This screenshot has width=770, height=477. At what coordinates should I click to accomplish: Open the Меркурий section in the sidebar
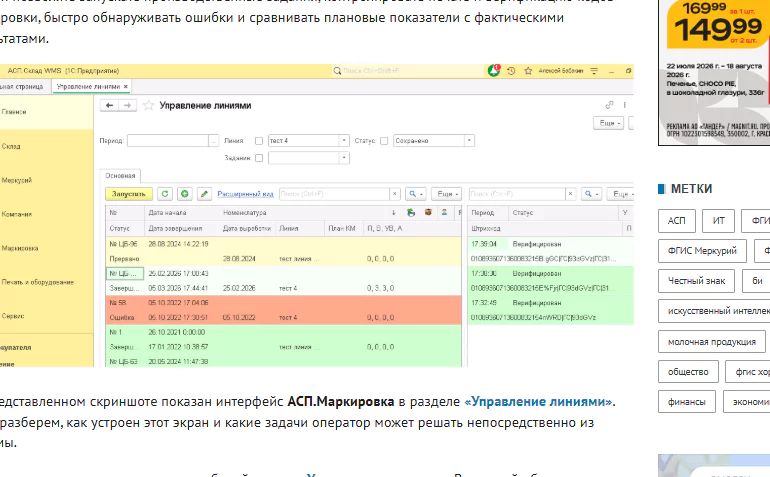tap(47, 180)
